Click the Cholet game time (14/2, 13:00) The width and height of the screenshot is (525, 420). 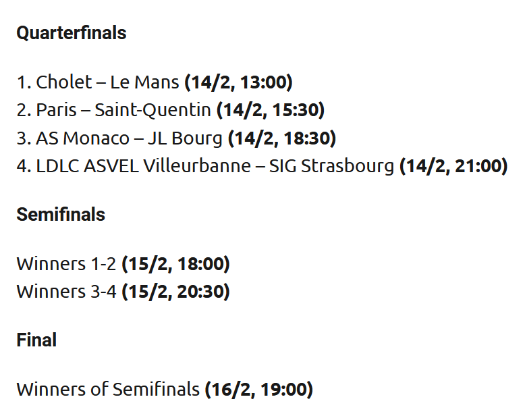238,82
